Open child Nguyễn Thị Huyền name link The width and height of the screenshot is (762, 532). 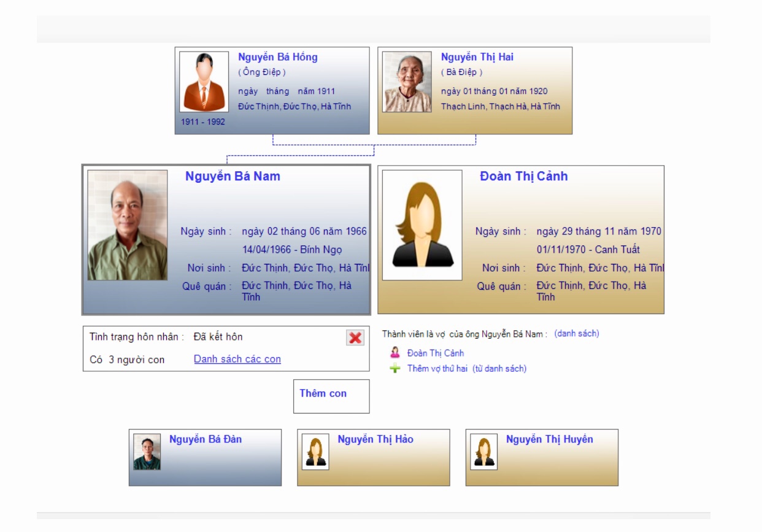[x=550, y=439]
